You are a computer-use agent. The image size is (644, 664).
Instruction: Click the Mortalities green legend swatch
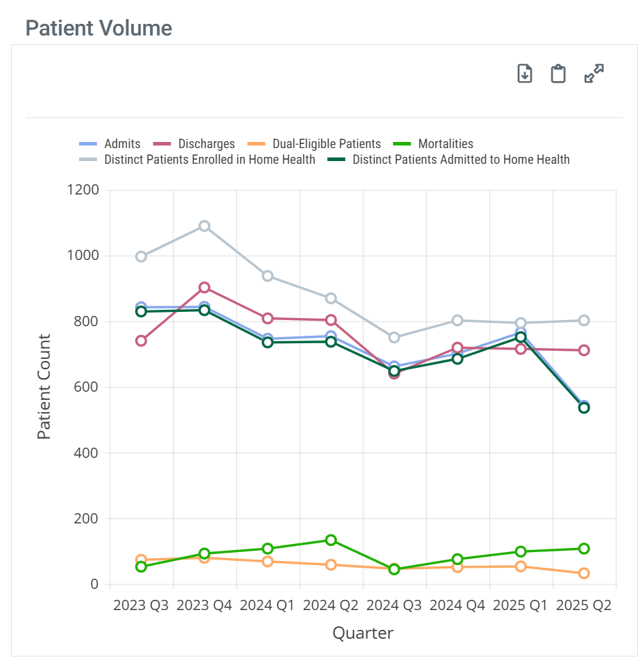(x=402, y=144)
